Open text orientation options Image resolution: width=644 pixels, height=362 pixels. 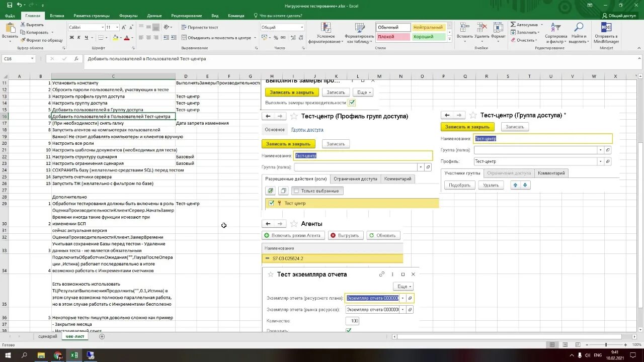pos(168,27)
